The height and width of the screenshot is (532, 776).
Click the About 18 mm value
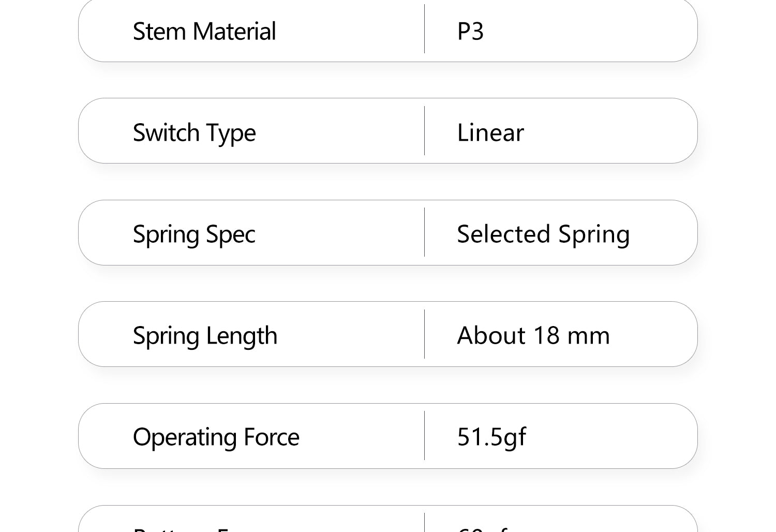pos(533,335)
